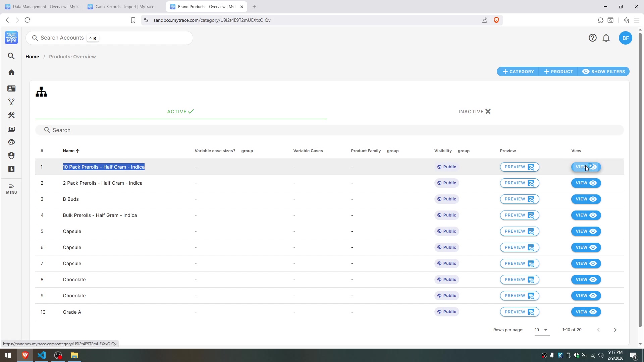This screenshot has width=644, height=362.
Task: Go to the sidebar home icon
Action: pos(11,72)
